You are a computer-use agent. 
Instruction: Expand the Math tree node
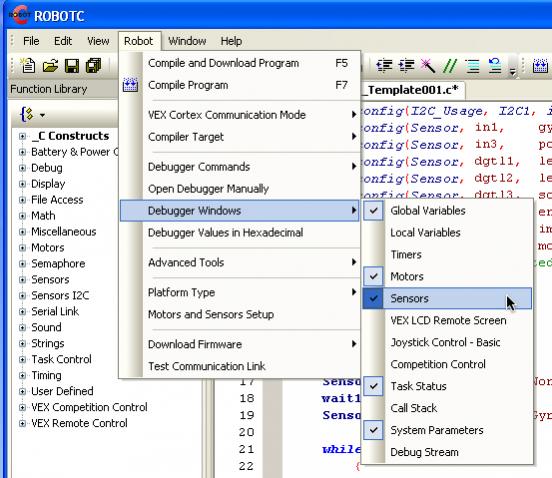[22, 216]
